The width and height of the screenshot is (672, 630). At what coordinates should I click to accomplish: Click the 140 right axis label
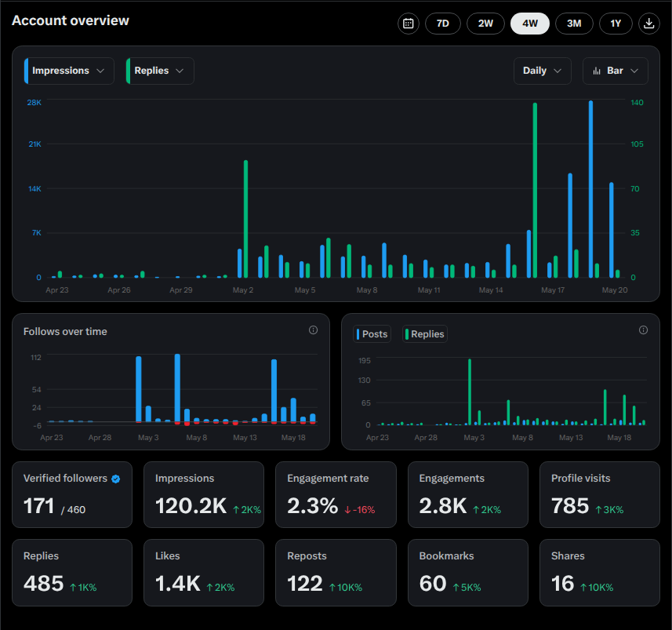coord(637,103)
